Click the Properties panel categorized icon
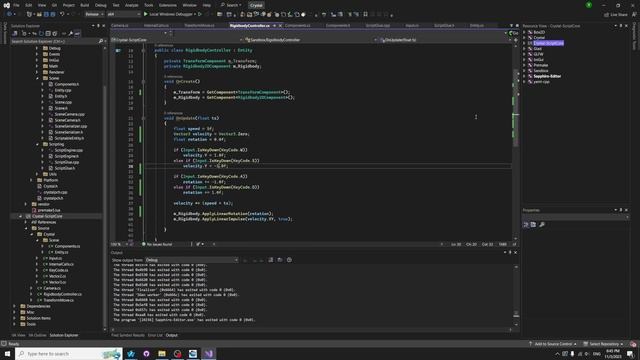Image resolution: width=640 pixels, height=360 pixels. pos(526,225)
